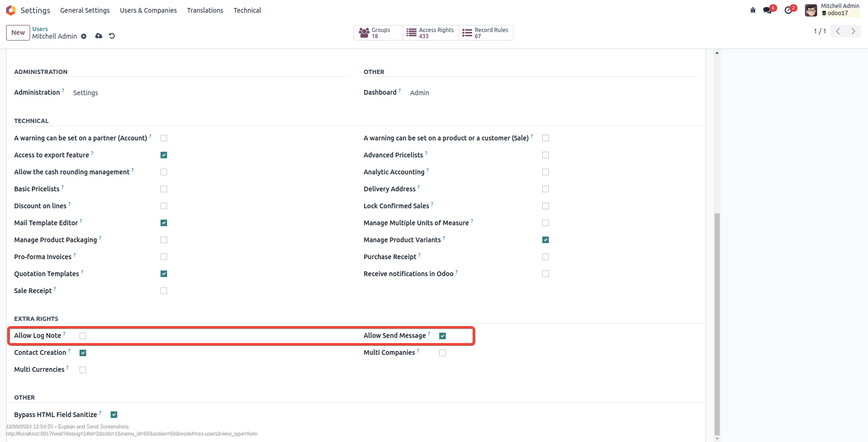Click the cloud save icon
This screenshot has height=442, width=868.
(98, 36)
